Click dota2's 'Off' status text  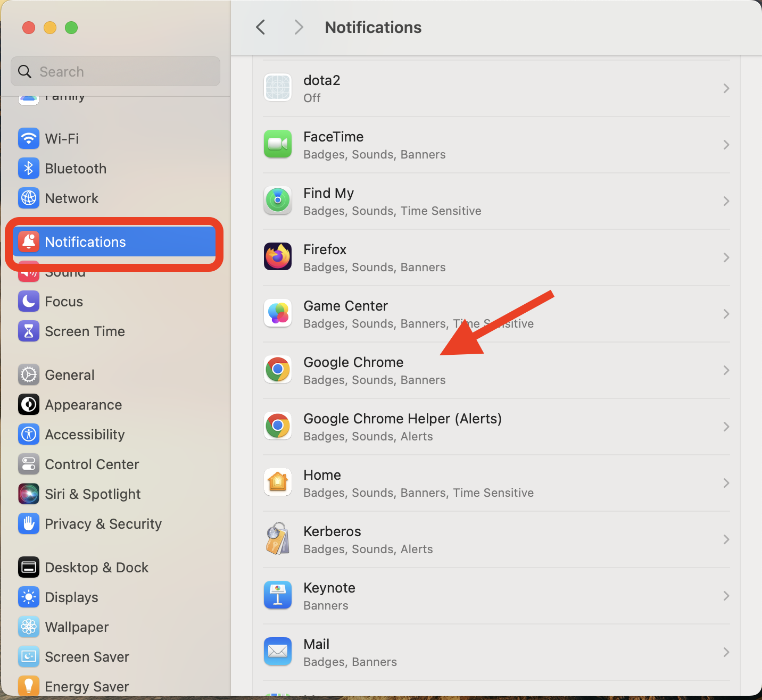point(312,98)
